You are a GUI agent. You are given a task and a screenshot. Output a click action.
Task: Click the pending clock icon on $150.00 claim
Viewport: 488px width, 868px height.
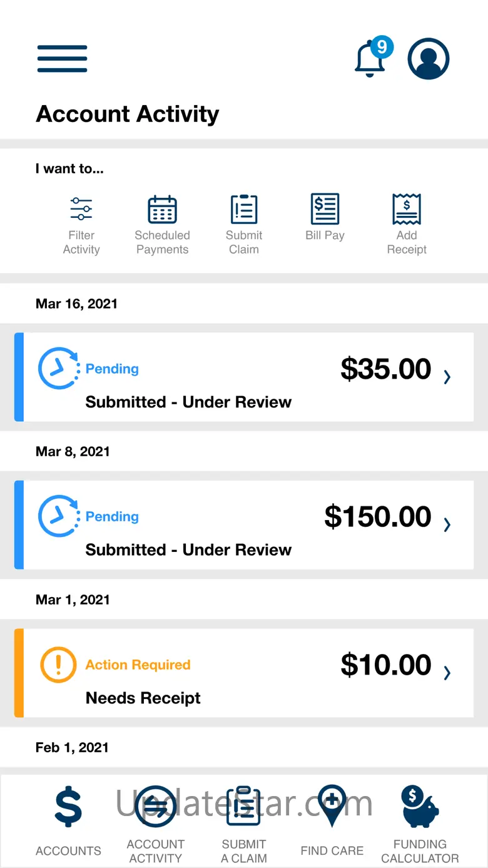pyautogui.click(x=58, y=517)
